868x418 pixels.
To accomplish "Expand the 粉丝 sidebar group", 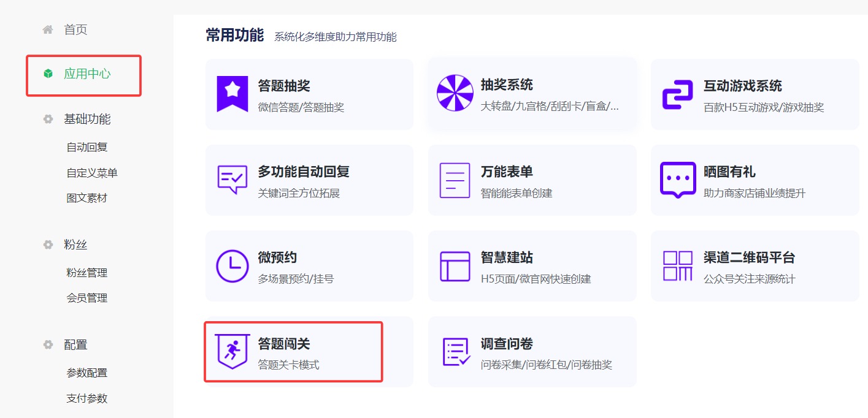I will click(x=75, y=245).
